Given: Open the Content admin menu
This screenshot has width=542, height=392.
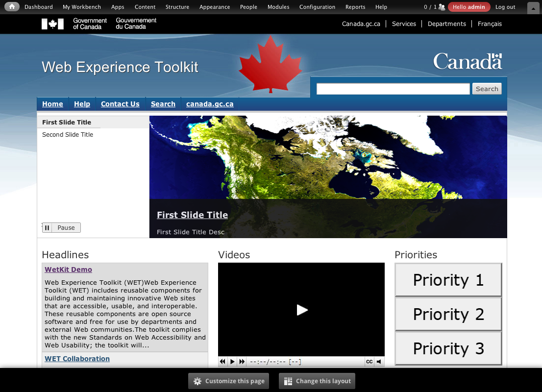Looking at the screenshot, I should (145, 7).
